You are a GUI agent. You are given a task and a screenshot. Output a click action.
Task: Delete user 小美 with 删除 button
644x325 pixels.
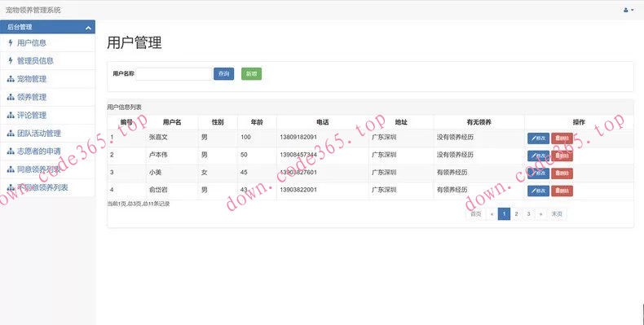(562, 173)
